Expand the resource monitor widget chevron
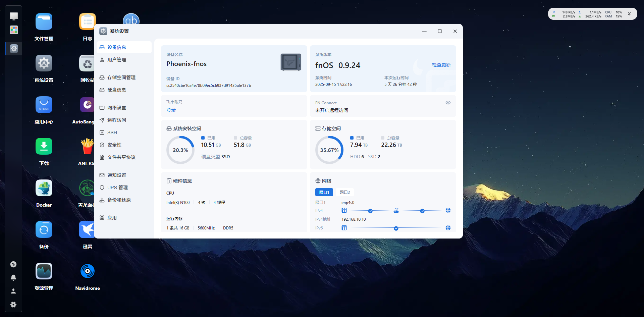Screen dimensions: 644x317 pyautogui.click(x=629, y=14)
